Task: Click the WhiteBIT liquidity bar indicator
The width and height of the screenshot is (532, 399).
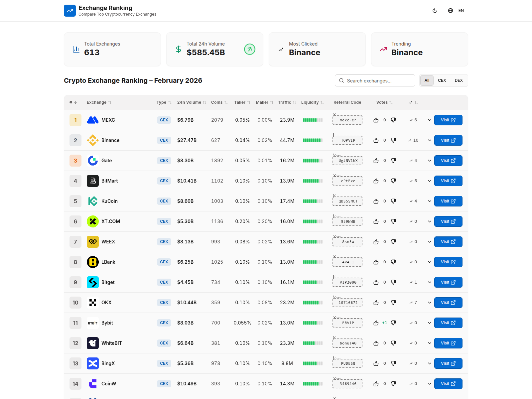Action: point(313,343)
